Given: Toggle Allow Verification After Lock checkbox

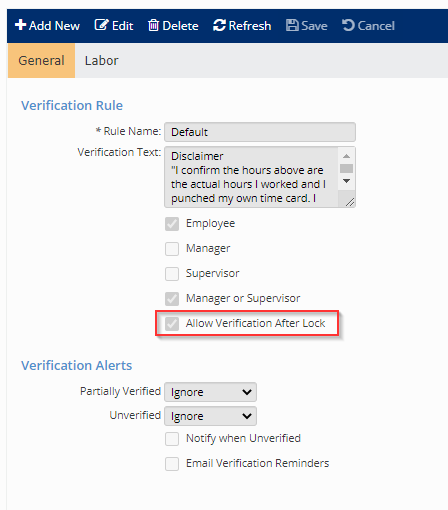Looking at the screenshot, I should (172, 323).
